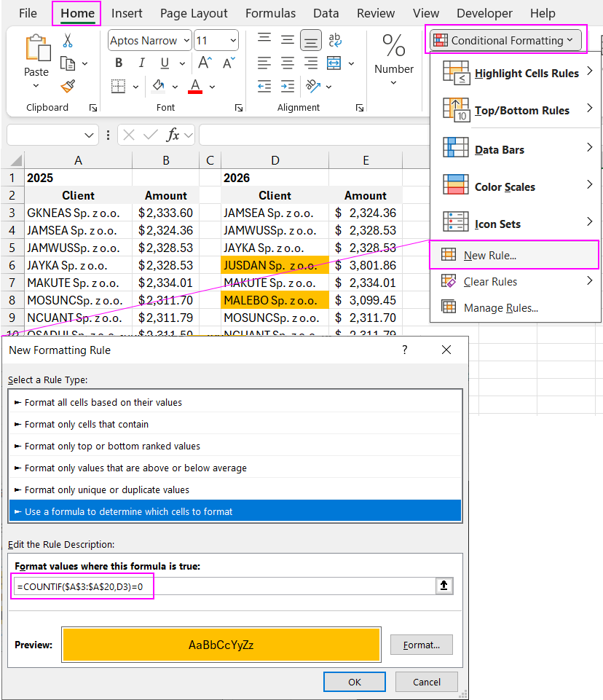Apply red font color
This screenshot has height=700, width=603.
[x=195, y=86]
